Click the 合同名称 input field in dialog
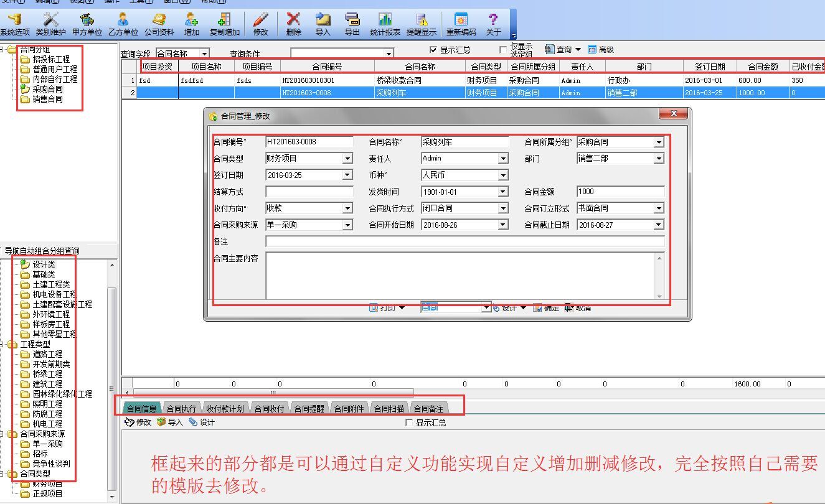The width and height of the screenshot is (825, 504). click(464, 142)
